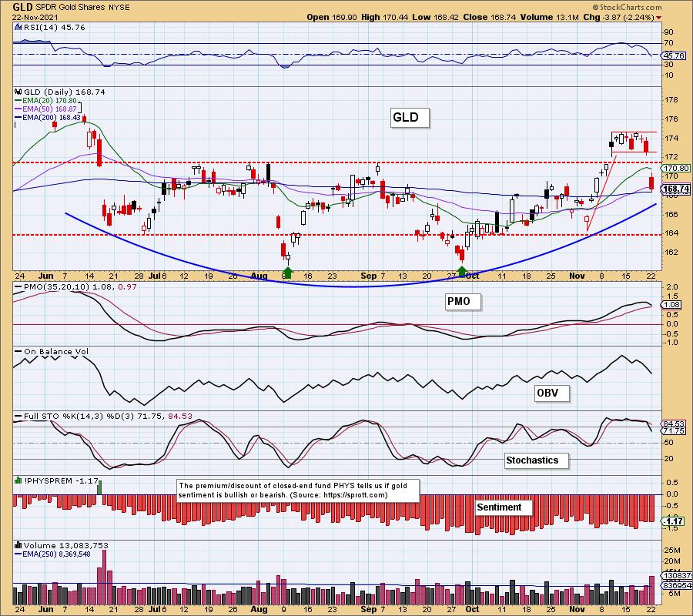Click the date 22-Nov-2021
Viewport: 693px width, 616px height.
tap(35, 18)
